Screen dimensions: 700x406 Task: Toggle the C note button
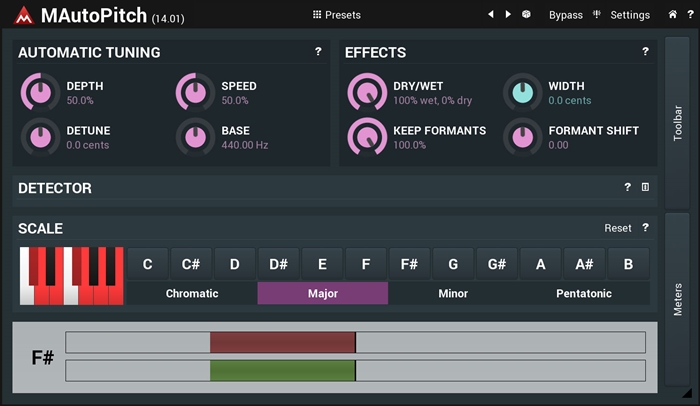[148, 264]
